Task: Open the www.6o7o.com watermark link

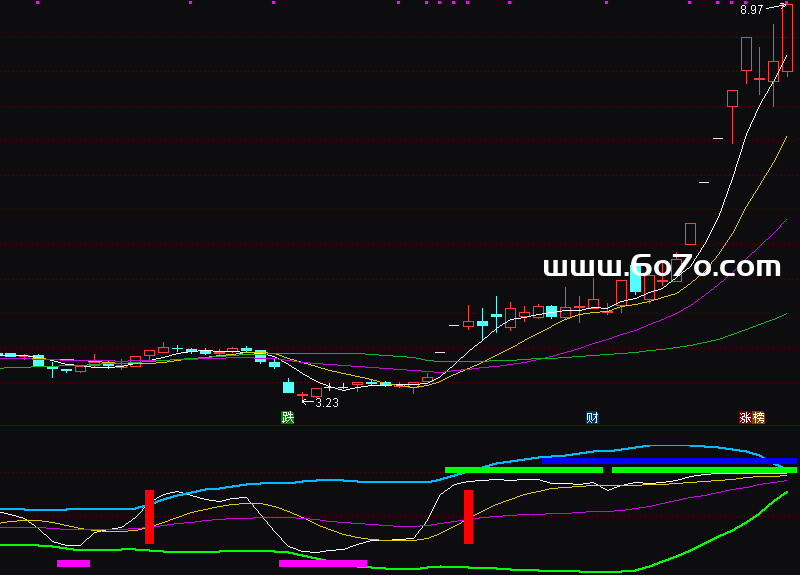Action: click(x=661, y=267)
